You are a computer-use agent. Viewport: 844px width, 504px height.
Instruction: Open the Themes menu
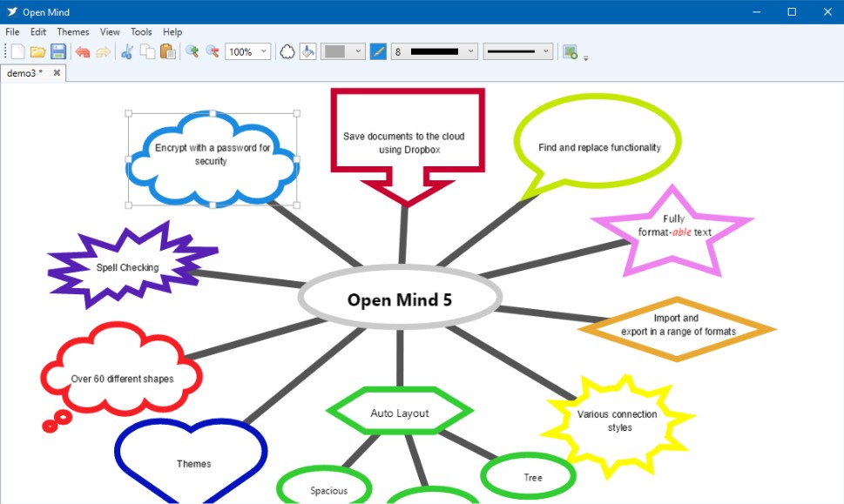click(72, 31)
